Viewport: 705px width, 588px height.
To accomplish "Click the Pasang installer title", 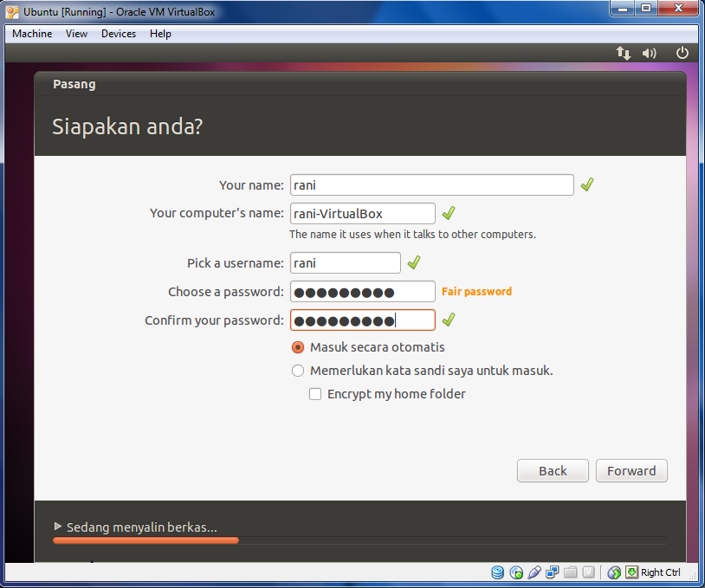I will [x=74, y=85].
